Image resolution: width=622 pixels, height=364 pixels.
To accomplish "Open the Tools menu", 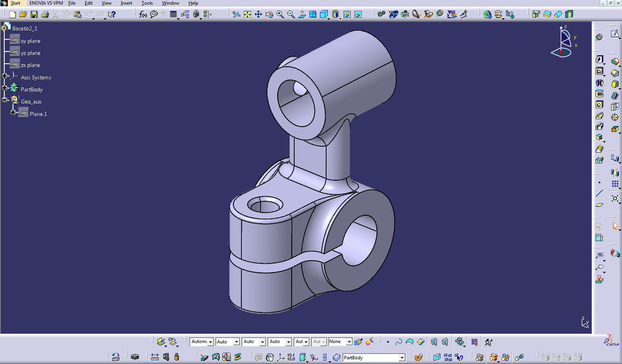I will point(147,3).
